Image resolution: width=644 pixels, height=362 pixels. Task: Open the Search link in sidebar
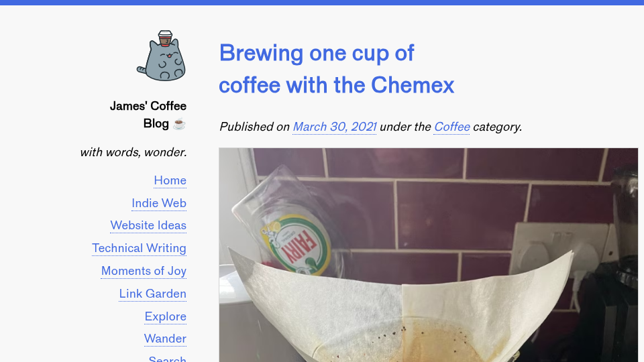point(168,358)
